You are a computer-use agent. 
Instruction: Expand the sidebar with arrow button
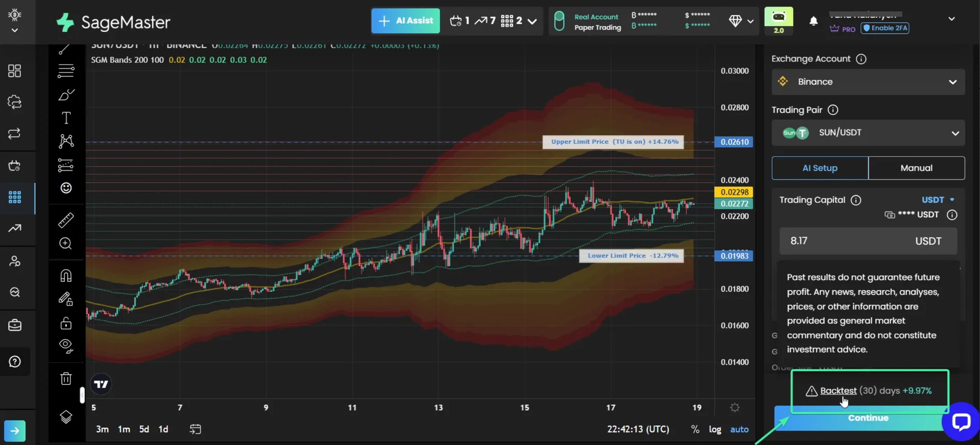tap(15, 430)
